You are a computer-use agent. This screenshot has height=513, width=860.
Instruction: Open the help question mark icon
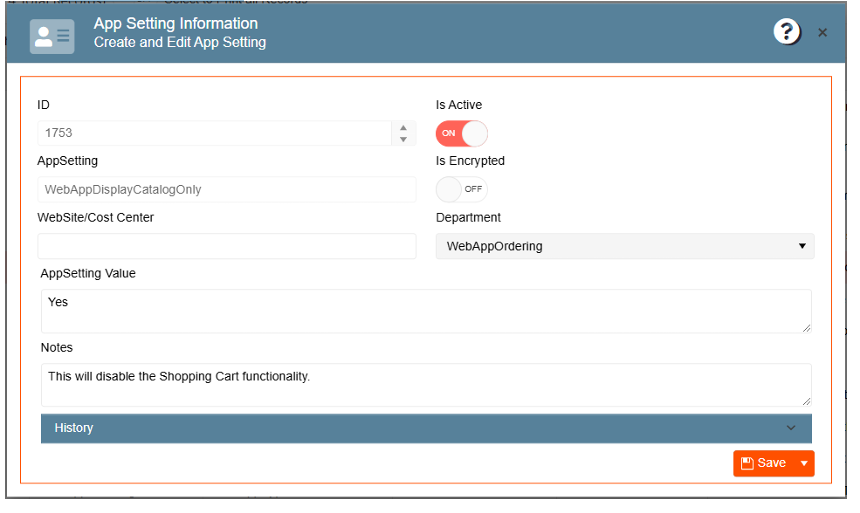coord(787,32)
